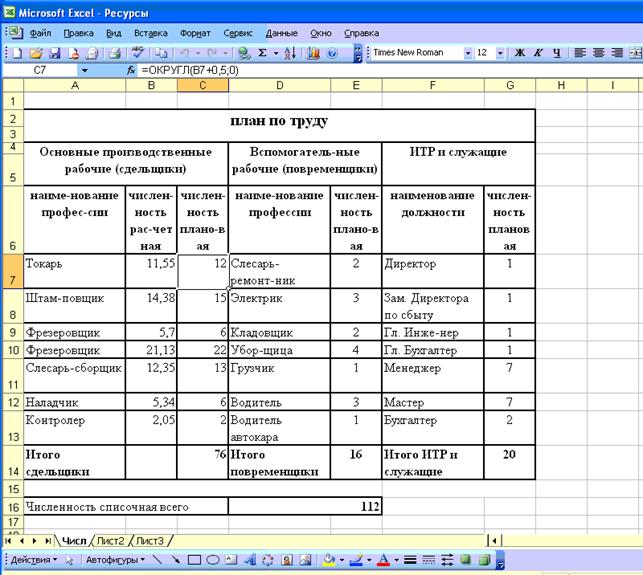The image size is (643, 575).
Task: Go to the last sheet with the tab scroll button
Action: point(48,541)
